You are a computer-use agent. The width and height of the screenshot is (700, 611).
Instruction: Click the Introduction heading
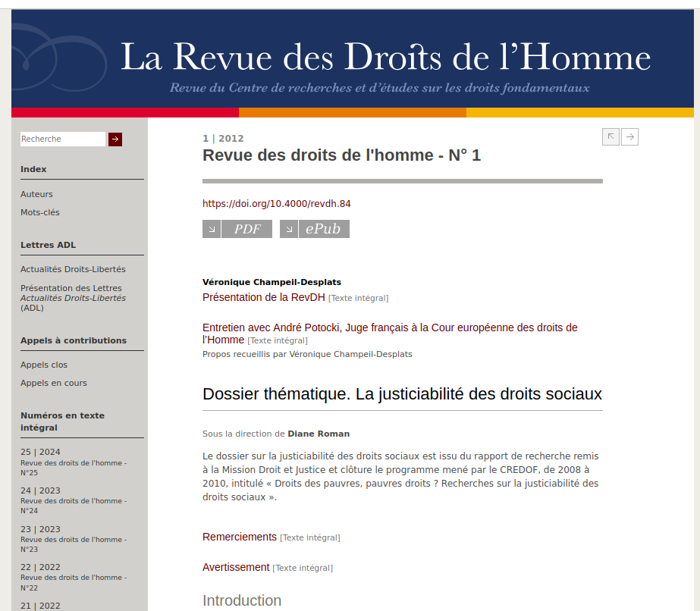click(242, 600)
